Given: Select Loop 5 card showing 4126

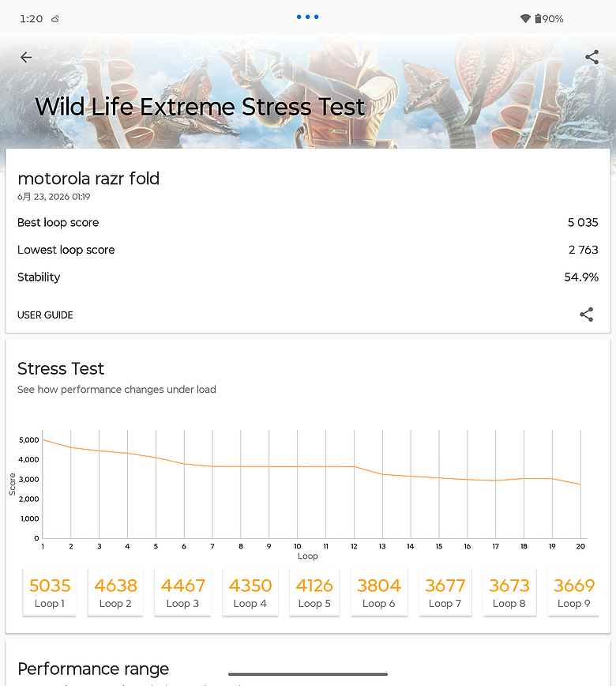Looking at the screenshot, I should [x=314, y=592].
